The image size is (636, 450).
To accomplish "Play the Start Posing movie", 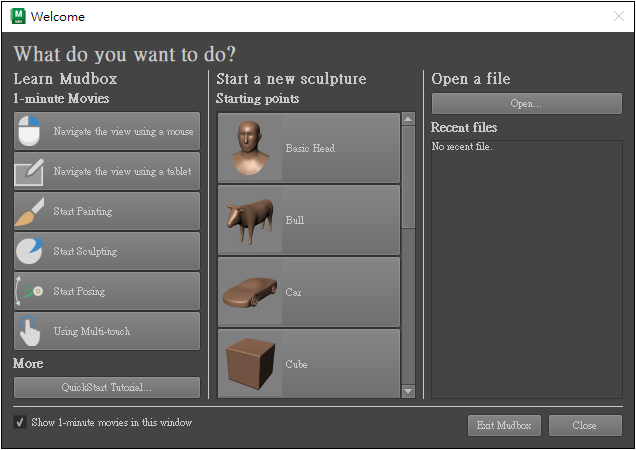I will click(x=107, y=291).
